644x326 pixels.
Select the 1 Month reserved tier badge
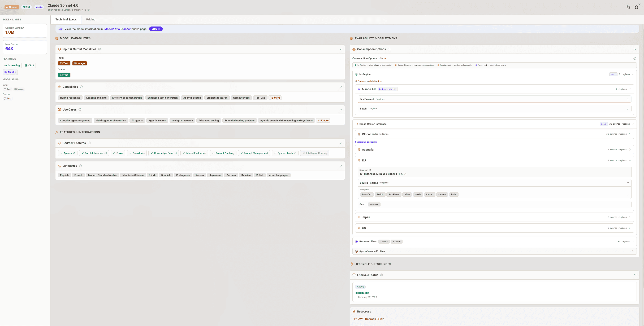click(384, 242)
